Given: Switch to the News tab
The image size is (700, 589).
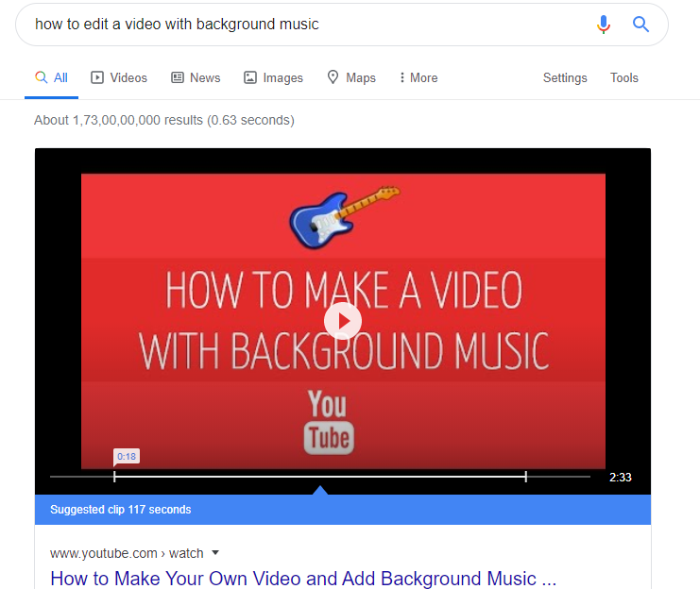Looking at the screenshot, I should (196, 77).
